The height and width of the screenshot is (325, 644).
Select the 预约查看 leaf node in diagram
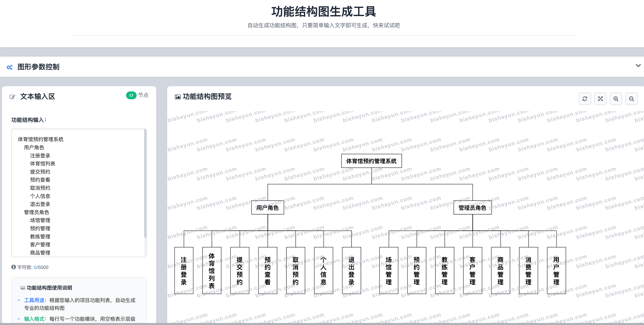[268, 271]
